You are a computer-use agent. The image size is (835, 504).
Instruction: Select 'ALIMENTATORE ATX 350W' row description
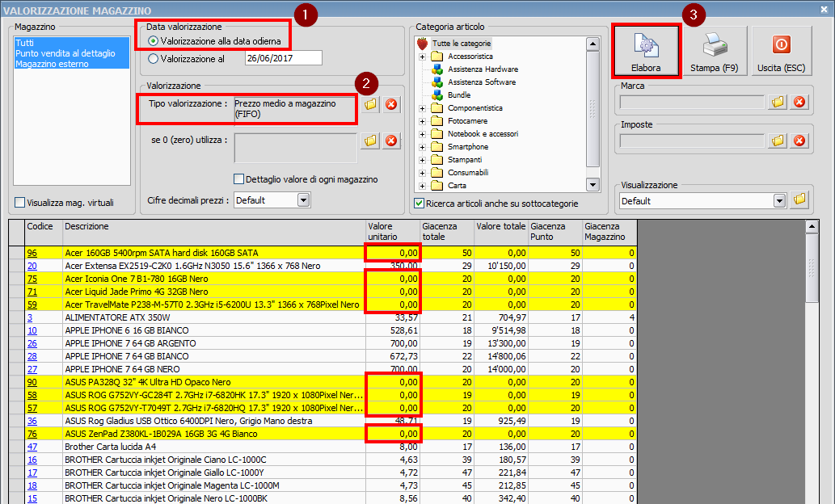coord(117,317)
